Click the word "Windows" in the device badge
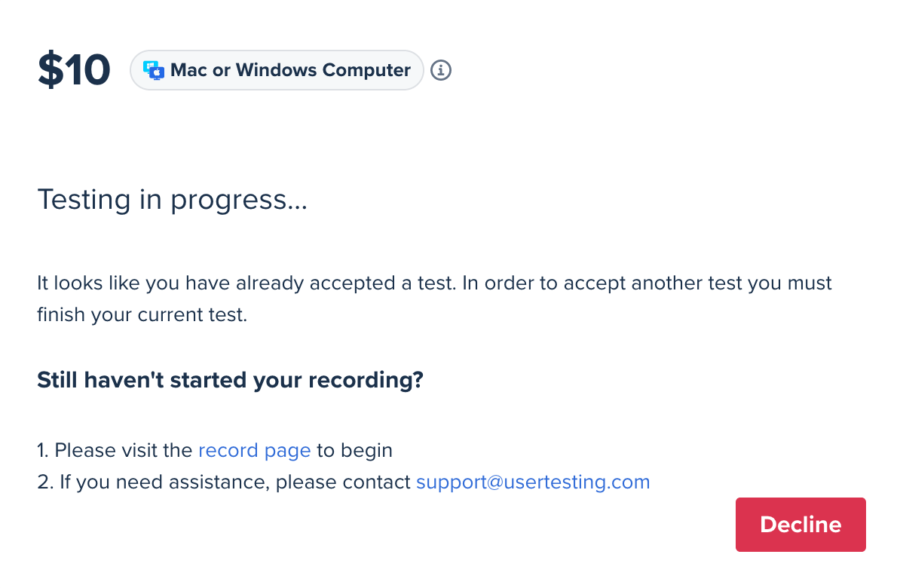 click(276, 70)
